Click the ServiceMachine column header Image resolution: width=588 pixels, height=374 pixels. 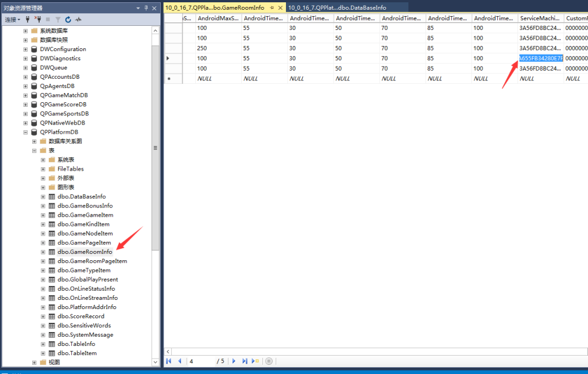(x=540, y=18)
